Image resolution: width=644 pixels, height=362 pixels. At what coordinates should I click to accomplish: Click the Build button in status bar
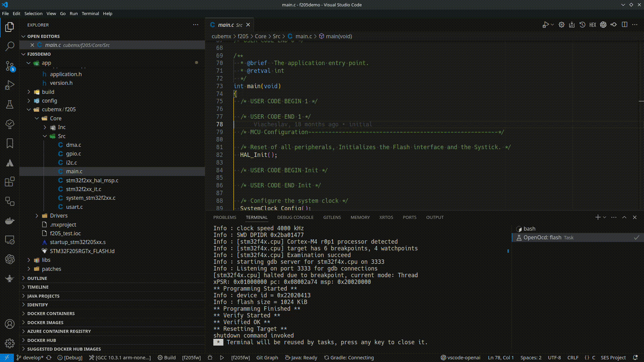tap(166, 358)
